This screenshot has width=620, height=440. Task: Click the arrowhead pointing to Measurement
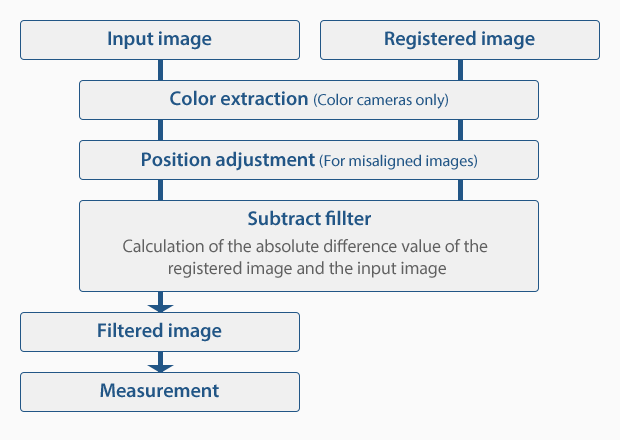[x=160, y=368]
